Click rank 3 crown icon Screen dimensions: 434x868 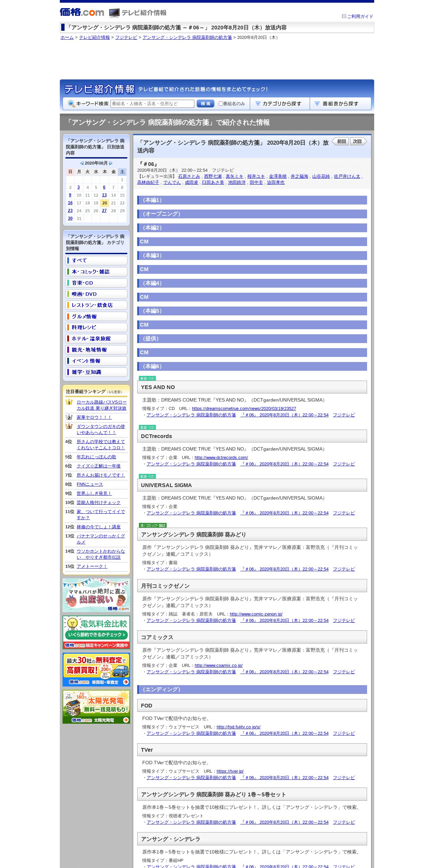pyautogui.click(x=69, y=426)
